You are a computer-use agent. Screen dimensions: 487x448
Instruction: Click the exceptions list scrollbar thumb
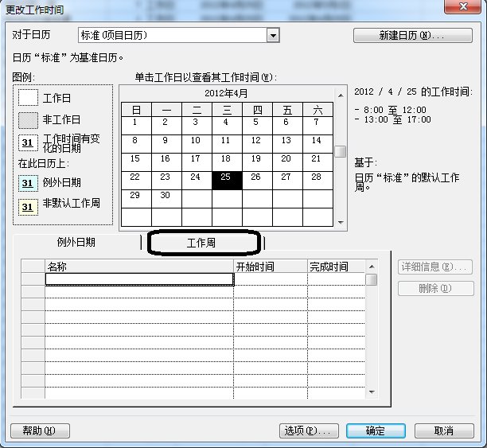[371, 279]
